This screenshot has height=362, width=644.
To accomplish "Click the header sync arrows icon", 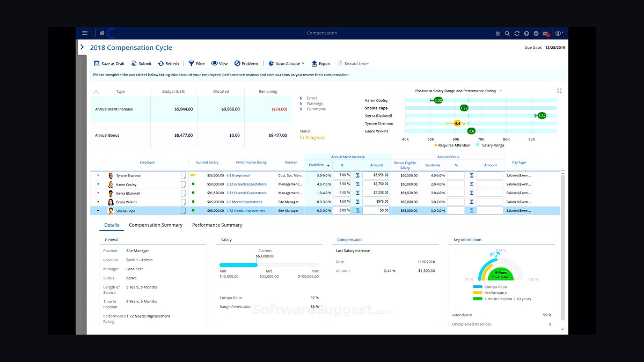I will pyautogui.click(x=517, y=33).
